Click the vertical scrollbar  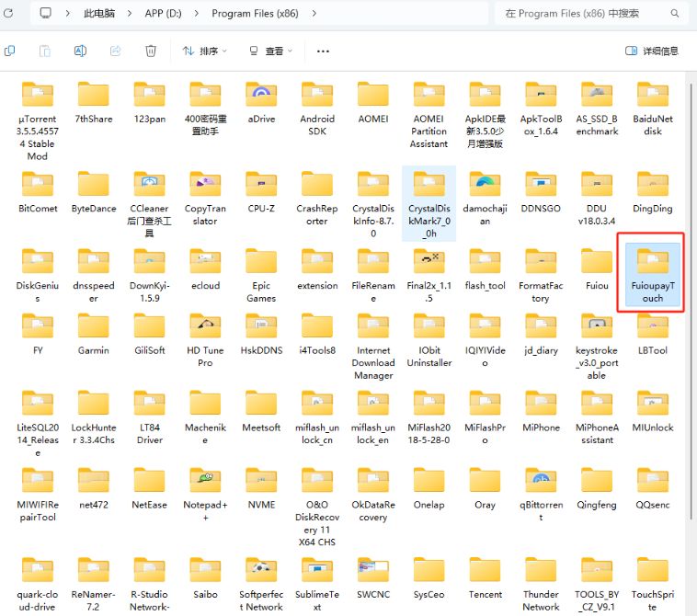coord(692,300)
